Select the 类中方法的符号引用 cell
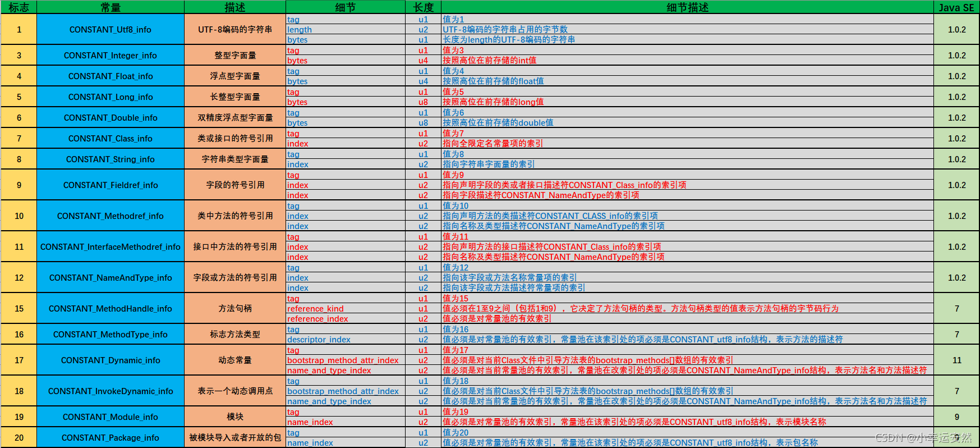 [x=235, y=216]
